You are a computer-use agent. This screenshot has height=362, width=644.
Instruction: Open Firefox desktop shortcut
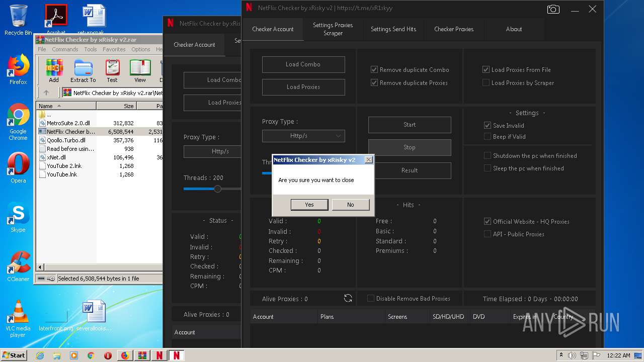click(18, 69)
